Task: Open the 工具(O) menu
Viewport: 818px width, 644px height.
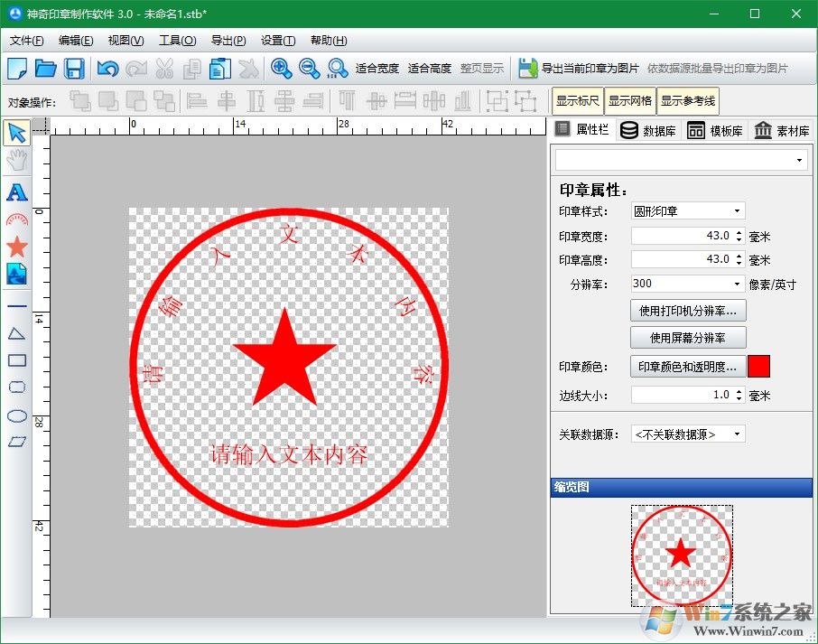Action: pos(177,41)
